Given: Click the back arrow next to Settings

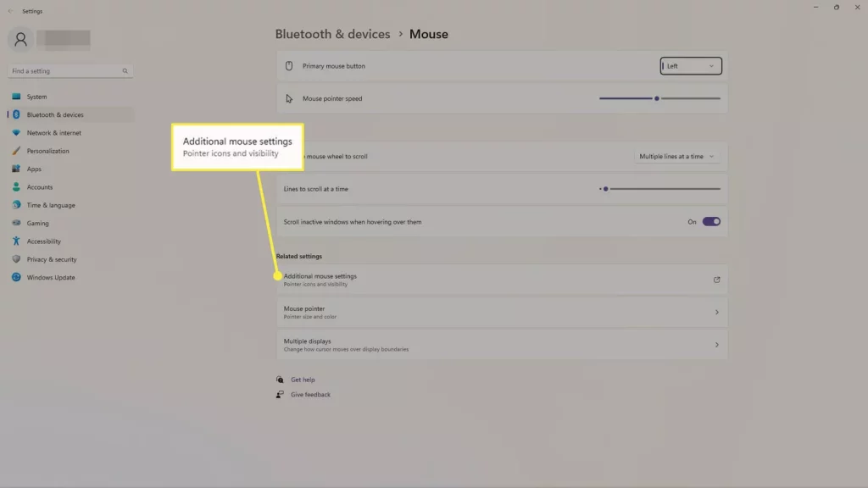Looking at the screenshot, I should pyautogui.click(x=10, y=11).
